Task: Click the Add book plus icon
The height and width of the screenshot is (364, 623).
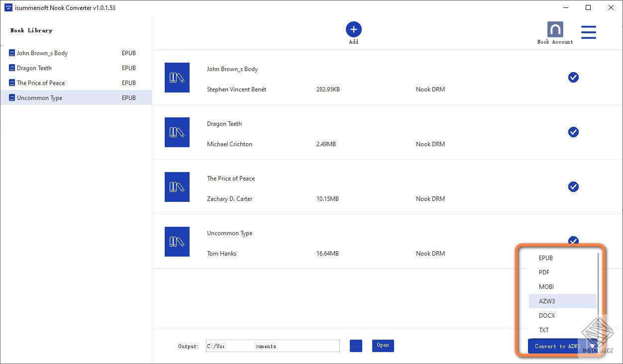Action: pyautogui.click(x=354, y=29)
